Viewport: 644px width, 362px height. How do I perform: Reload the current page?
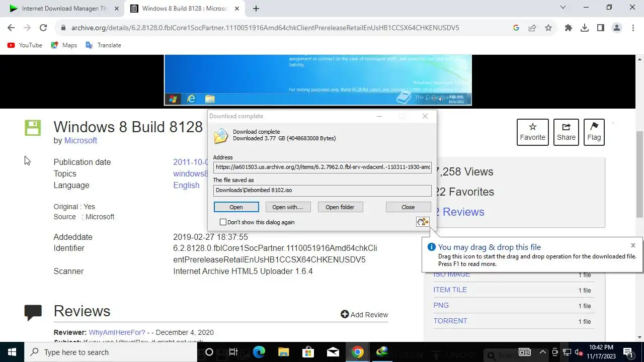43,28
